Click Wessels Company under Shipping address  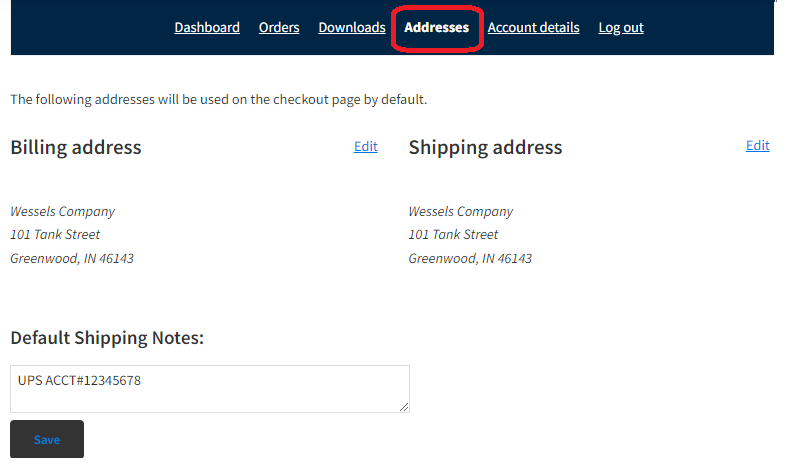coord(461,211)
